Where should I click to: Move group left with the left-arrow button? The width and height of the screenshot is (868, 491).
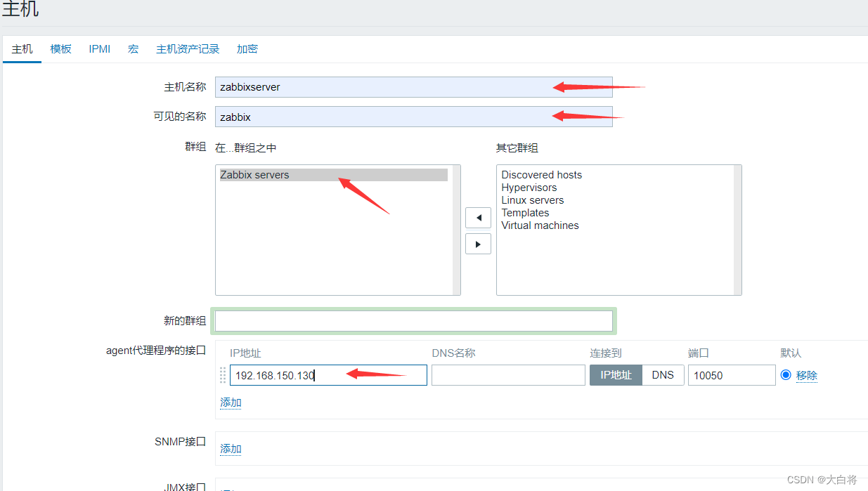tap(478, 218)
